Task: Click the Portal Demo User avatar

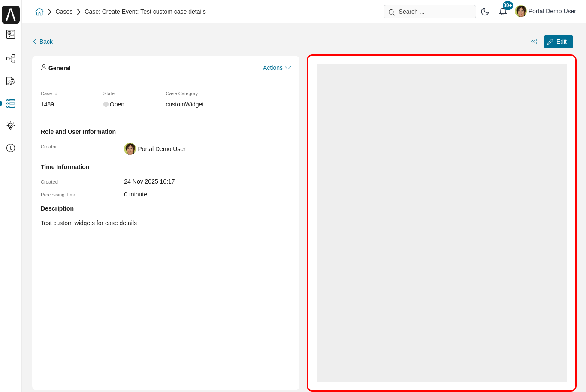Action: tap(520, 11)
